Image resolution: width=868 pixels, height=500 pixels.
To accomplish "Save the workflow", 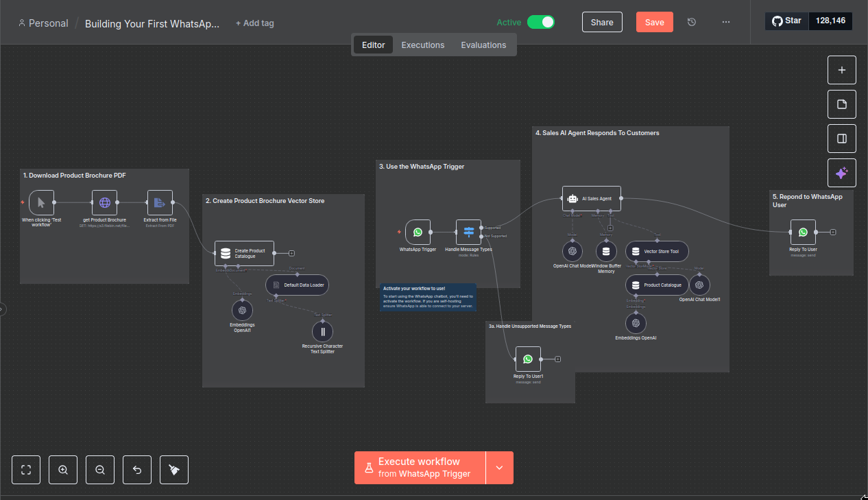I will tap(654, 21).
